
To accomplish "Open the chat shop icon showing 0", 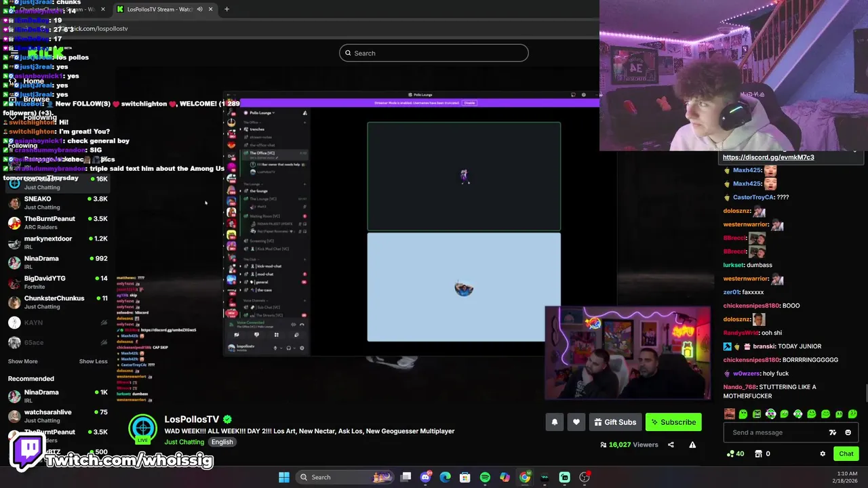I will [x=763, y=453].
